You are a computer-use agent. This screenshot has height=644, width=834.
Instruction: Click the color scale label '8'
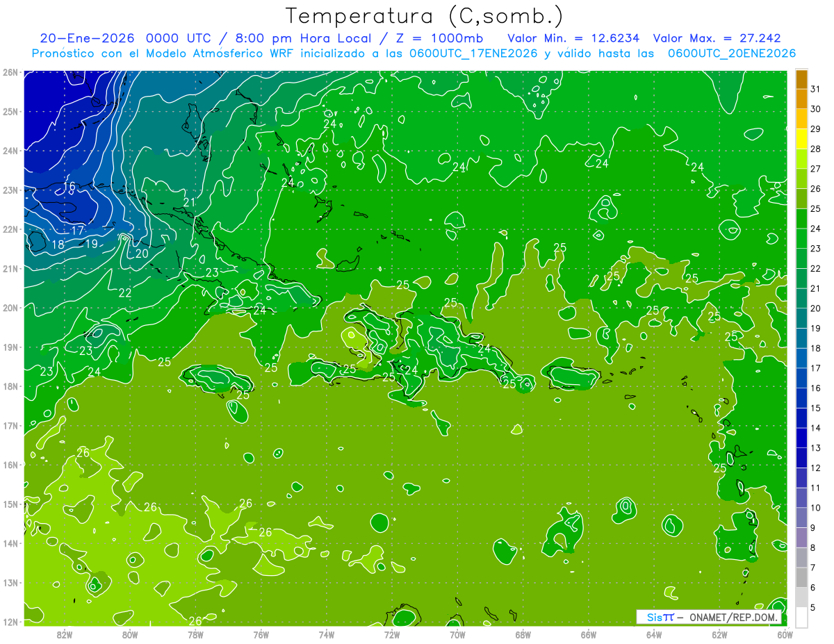pos(813,548)
